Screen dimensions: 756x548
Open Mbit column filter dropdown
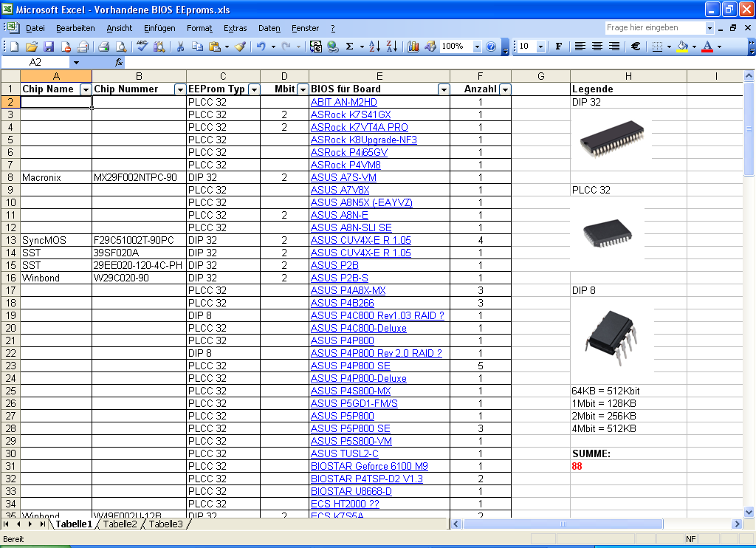(303, 89)
